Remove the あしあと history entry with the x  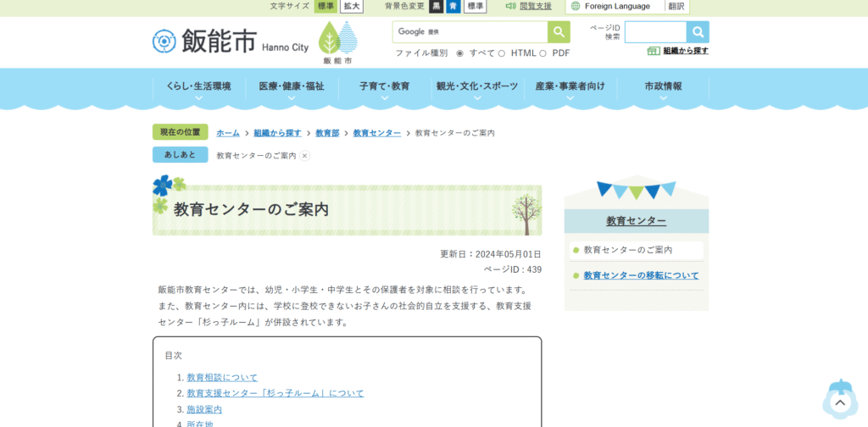point(305,156)
